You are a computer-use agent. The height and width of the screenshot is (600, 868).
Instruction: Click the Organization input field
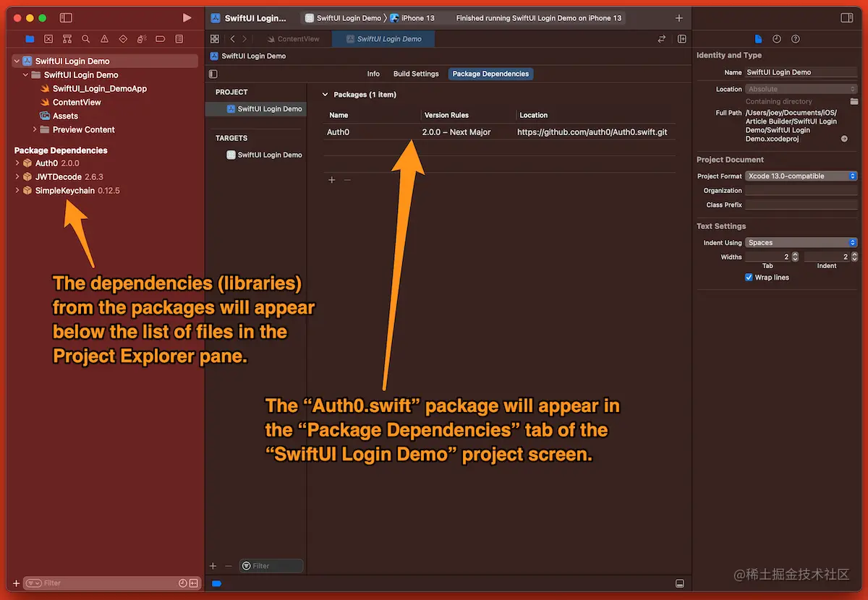(x=801, y=191)
